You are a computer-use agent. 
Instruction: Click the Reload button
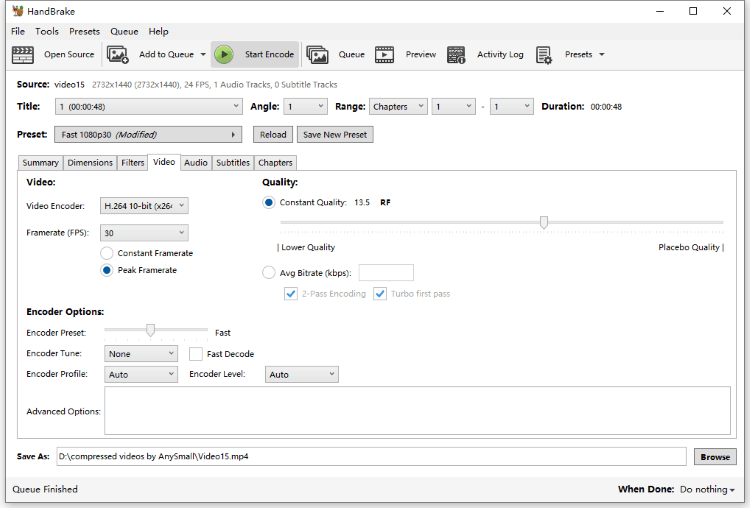[273, 135]
